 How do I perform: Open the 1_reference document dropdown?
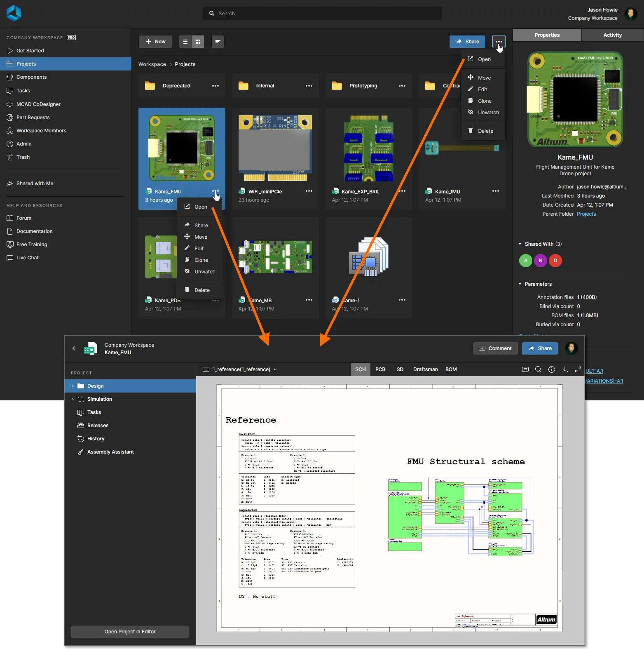pyautogui.click(x=240, y=369)
